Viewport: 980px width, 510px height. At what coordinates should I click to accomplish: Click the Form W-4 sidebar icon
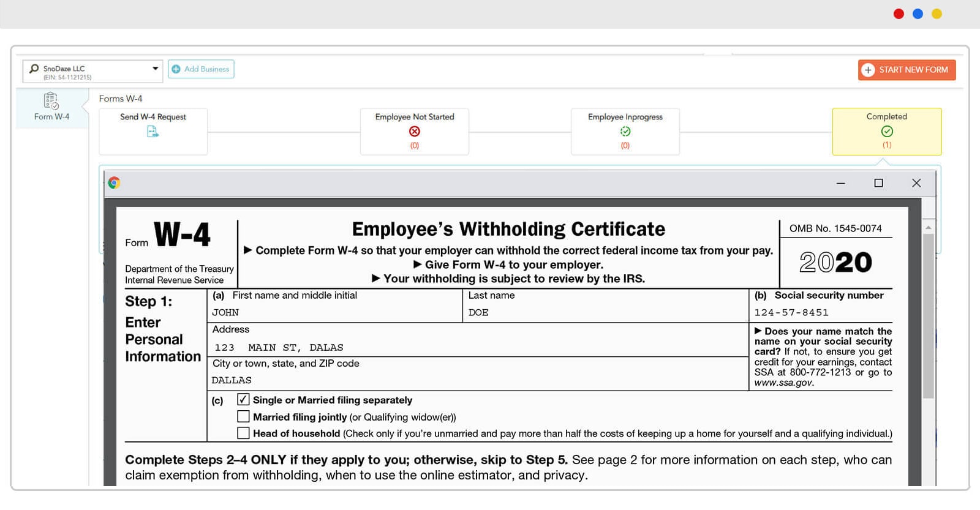point(51,100)
